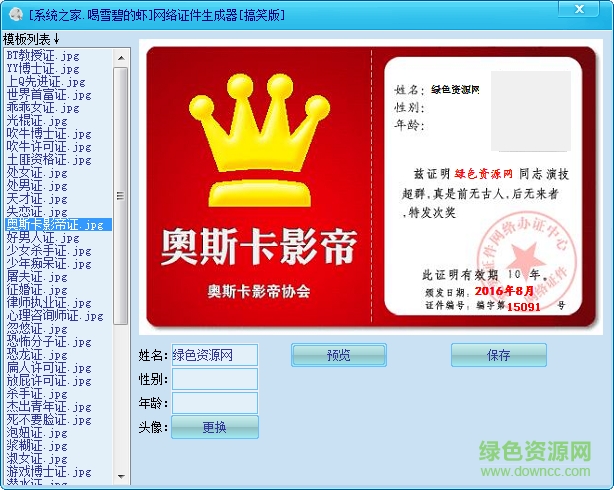This screenshot has width=614, height=490.
Task: Select 世界首富证.jpg template
Action: (48, 95)
